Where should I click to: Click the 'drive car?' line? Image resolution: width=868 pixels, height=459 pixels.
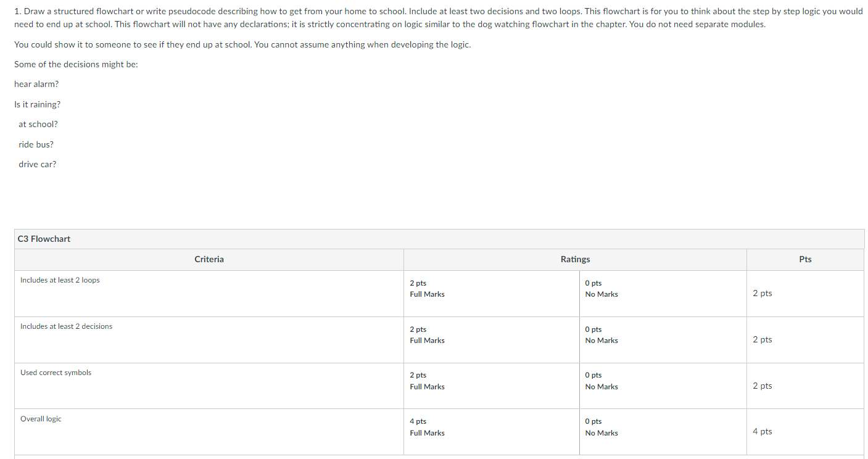[x=37, y=164]
